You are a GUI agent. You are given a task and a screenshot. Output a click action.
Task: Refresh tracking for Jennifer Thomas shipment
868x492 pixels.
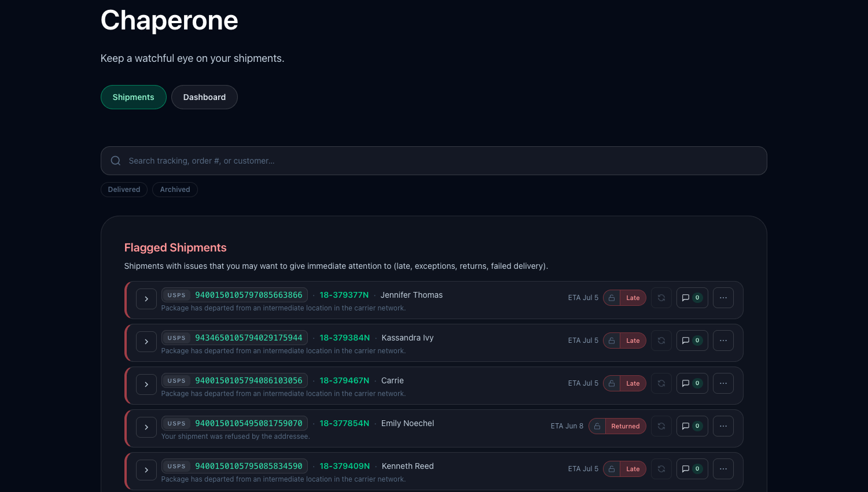pos(661,298)
